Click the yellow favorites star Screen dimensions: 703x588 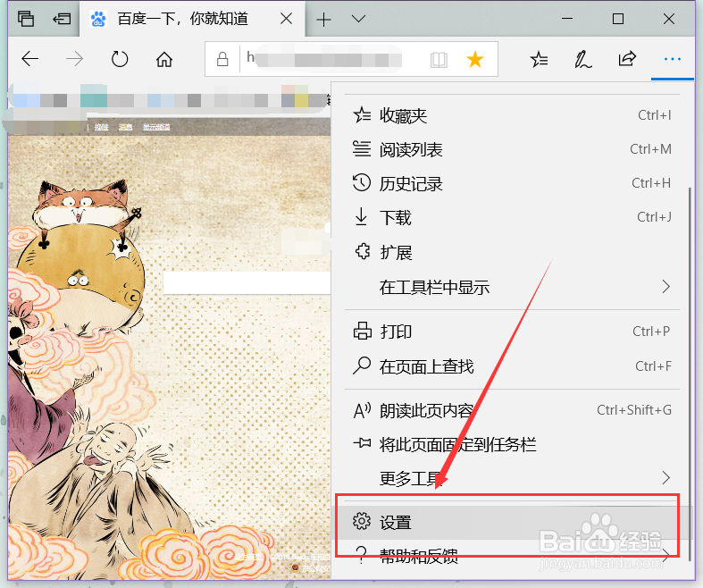475,59
